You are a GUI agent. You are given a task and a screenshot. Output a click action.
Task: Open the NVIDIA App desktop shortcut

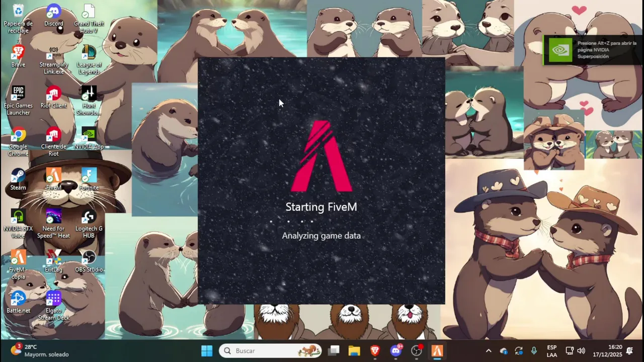pyautogui.click(x=89, y=138)
